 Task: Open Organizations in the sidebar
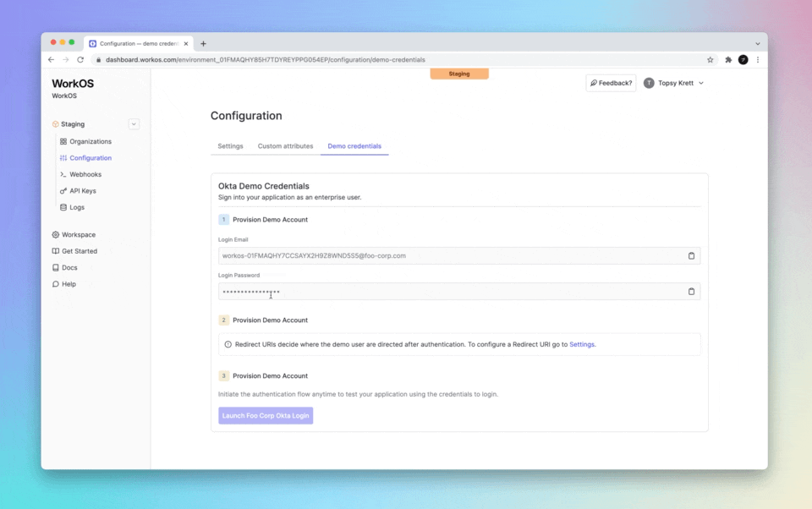[x=85, y=141]
